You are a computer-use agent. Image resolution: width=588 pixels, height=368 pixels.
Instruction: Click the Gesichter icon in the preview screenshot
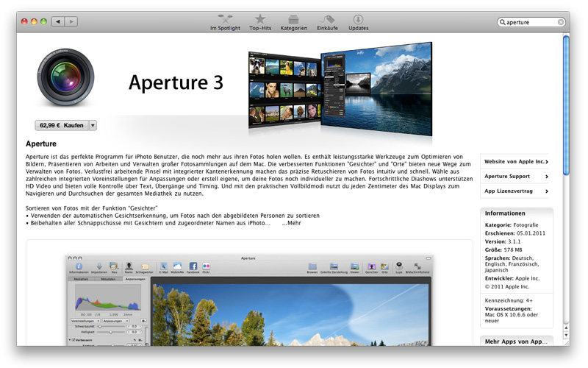372,268
